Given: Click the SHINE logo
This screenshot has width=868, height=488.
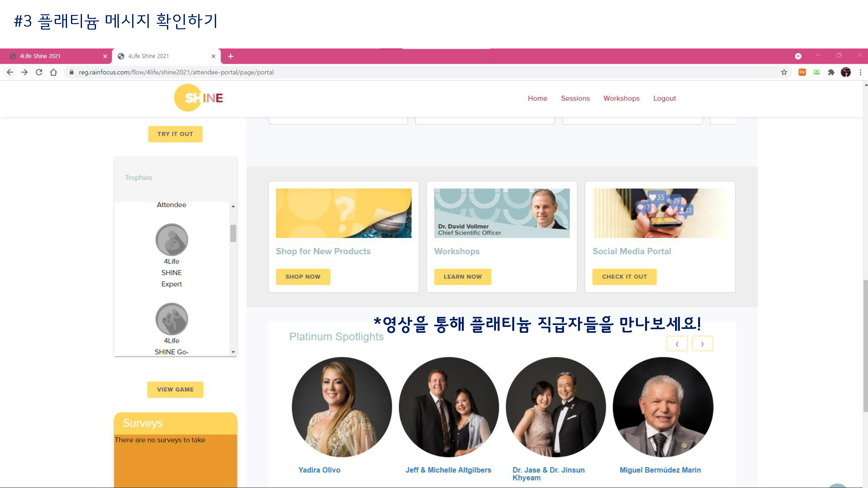Looking at the screenshot, I should pyautogui.click(x=199, y=98).
